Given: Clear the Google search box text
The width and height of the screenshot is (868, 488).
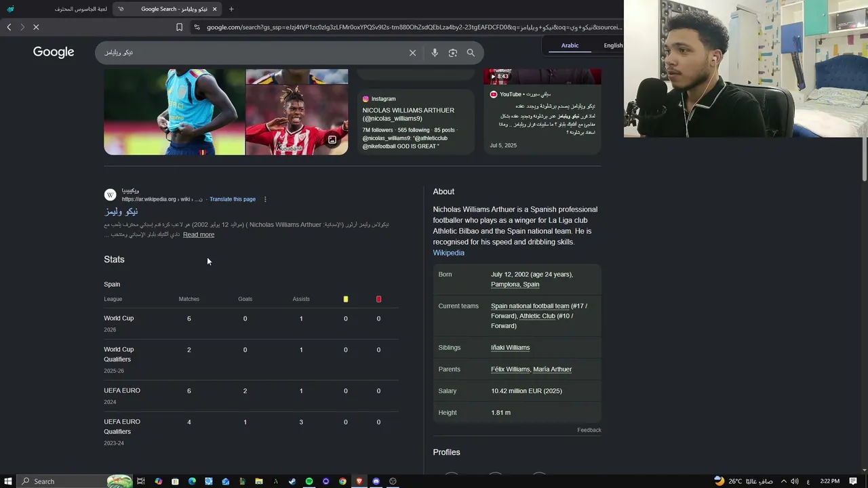Looking at the screenshot, I should pyautogui.click(x=412, y=53).
